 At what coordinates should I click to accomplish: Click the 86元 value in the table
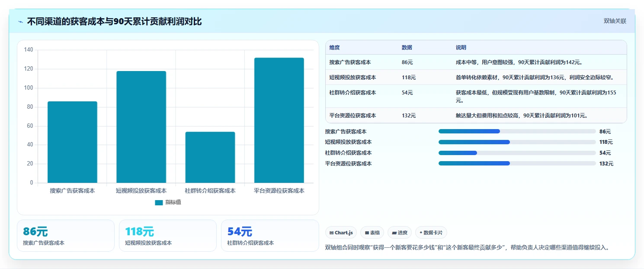coord(407,62)
